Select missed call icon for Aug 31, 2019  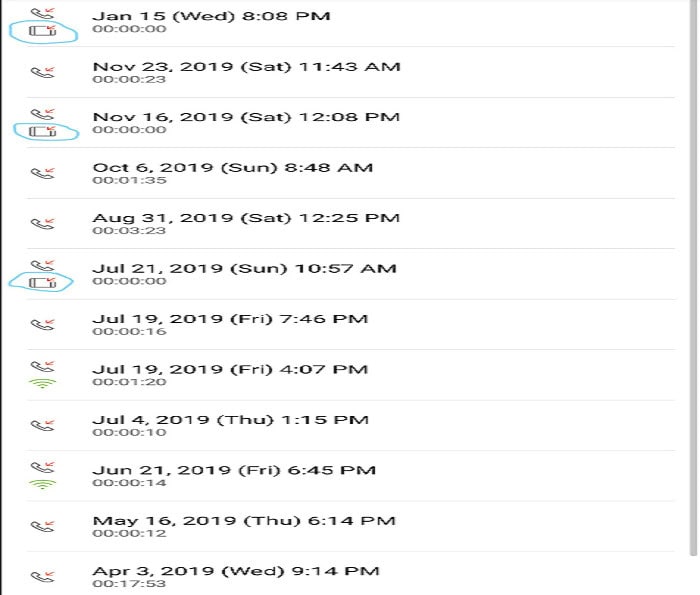coord(42,223)
